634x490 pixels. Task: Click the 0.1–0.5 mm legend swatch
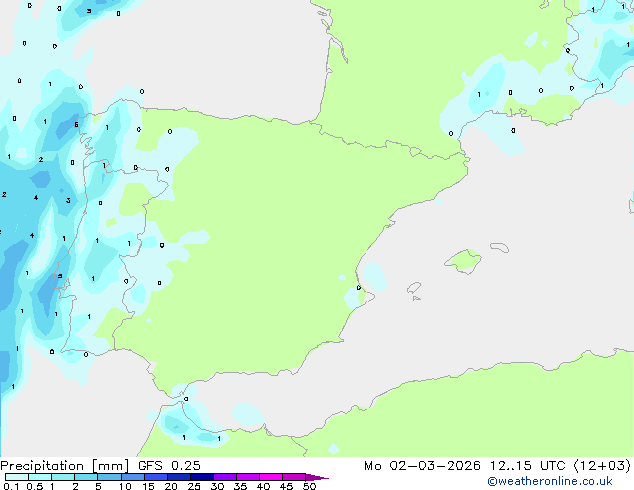tap(17, 477)
